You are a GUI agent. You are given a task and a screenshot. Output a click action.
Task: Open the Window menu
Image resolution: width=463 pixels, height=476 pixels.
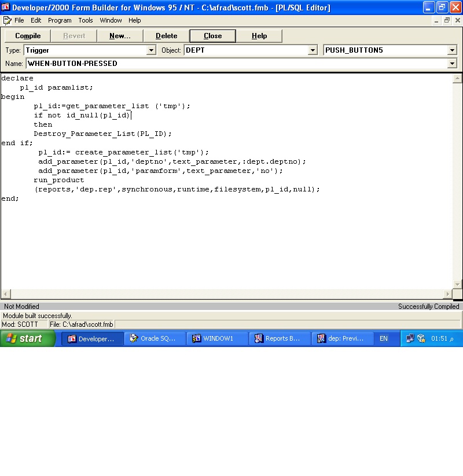pyautogui.click(x=111, y=20)
